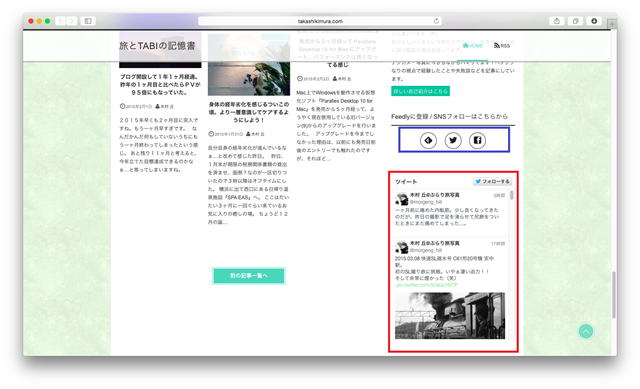
Task: Open the body care article title
Action: 249,112
